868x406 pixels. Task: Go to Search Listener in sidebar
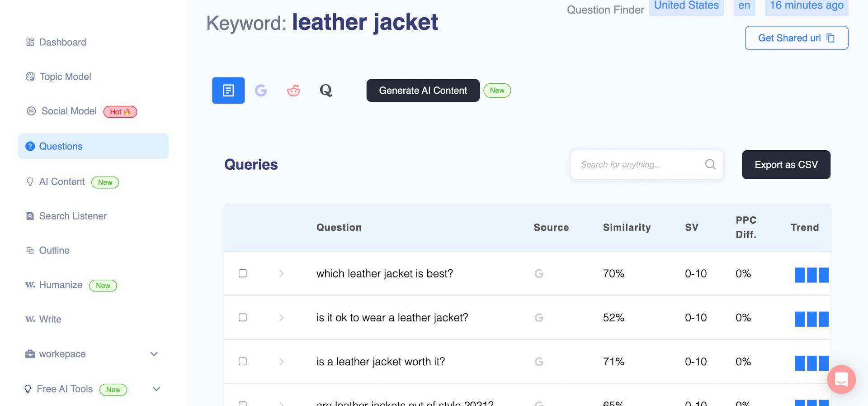pyautogui.click(x=73, y=216)
